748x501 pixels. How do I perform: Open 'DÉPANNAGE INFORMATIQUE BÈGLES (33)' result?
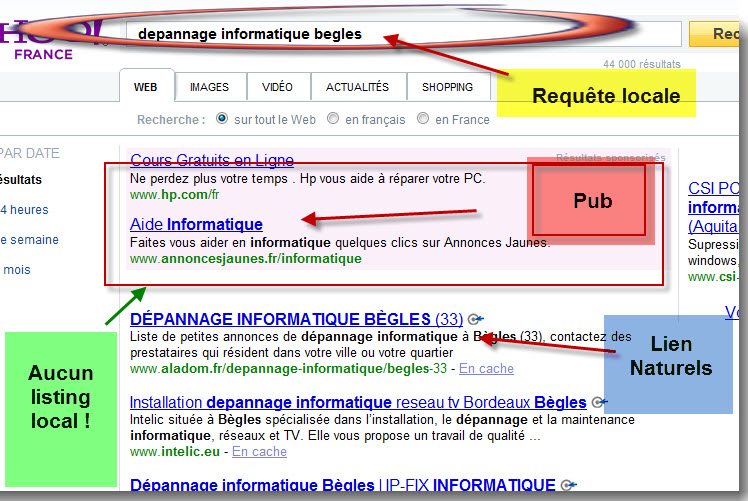296,319
